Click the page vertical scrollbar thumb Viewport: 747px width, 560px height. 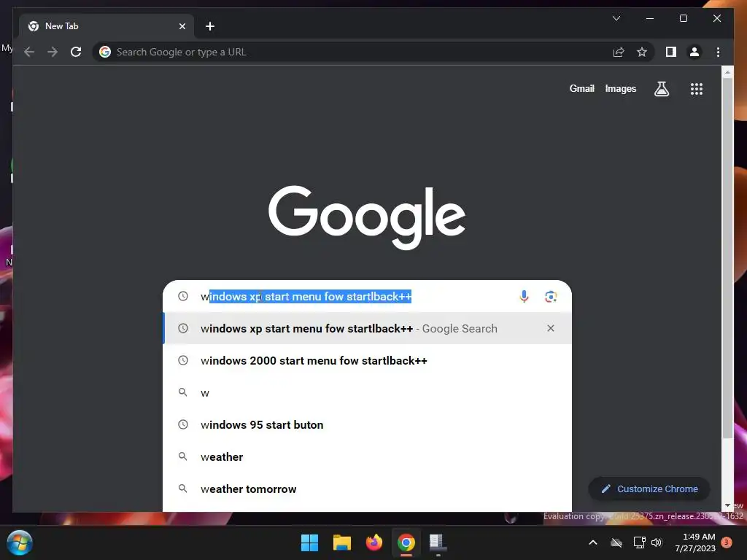pos(727,257)
